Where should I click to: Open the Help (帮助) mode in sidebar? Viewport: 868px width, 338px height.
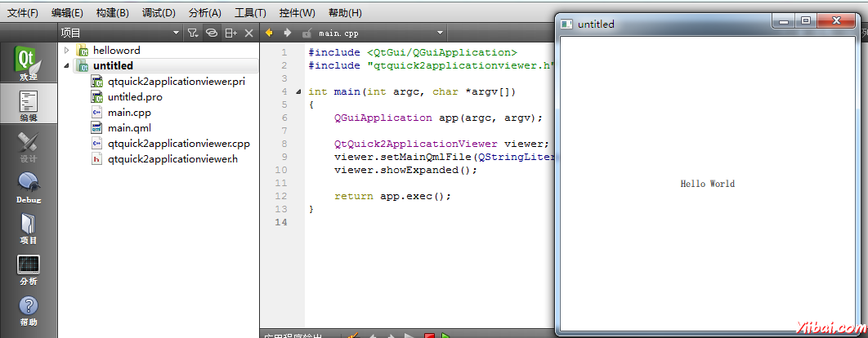pyautogui.click(x=28, y=311)
